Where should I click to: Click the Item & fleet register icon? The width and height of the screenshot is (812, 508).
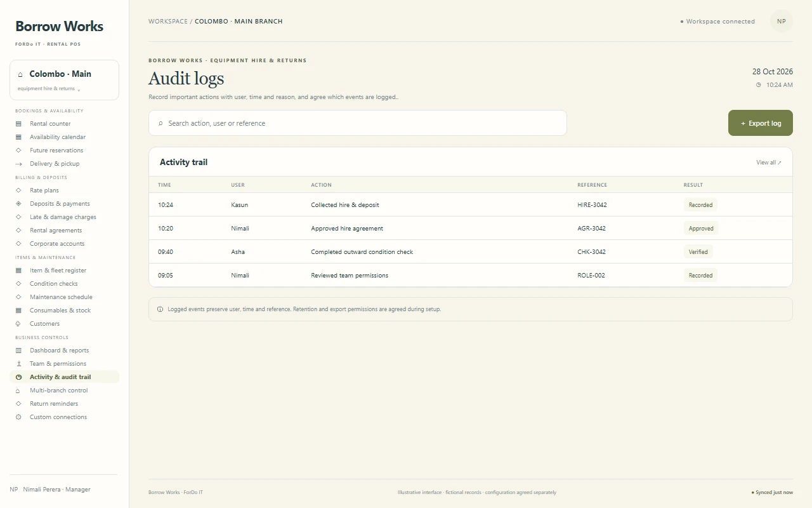click(x=18, y=271)
